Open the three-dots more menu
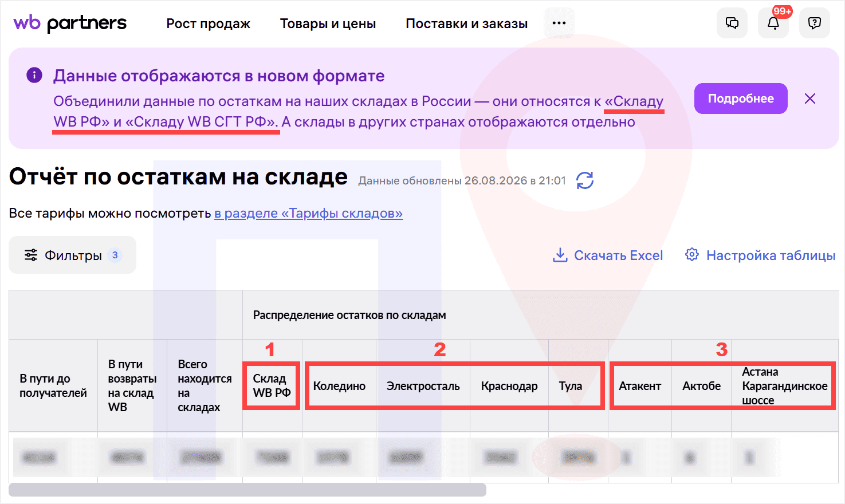845x504 pixels. point(559,23)
